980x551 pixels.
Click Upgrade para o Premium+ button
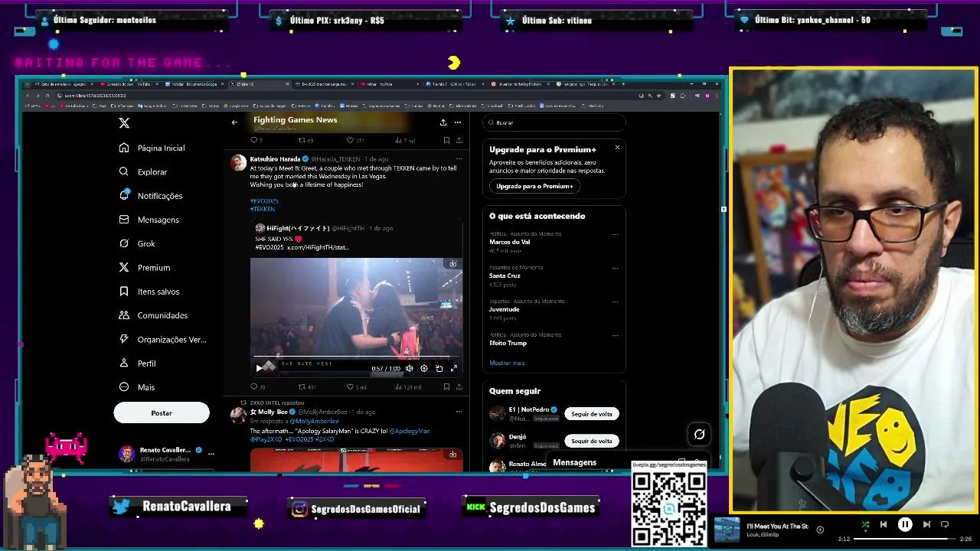534,186
